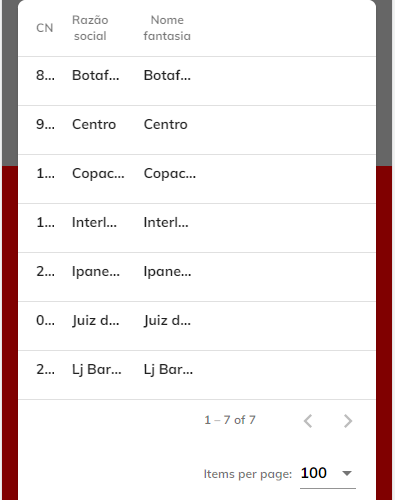The height and width of the screenshot is (500, 395).
Task: Sort by the Nome fantasia column header
Action: click(x=167, y=28)
